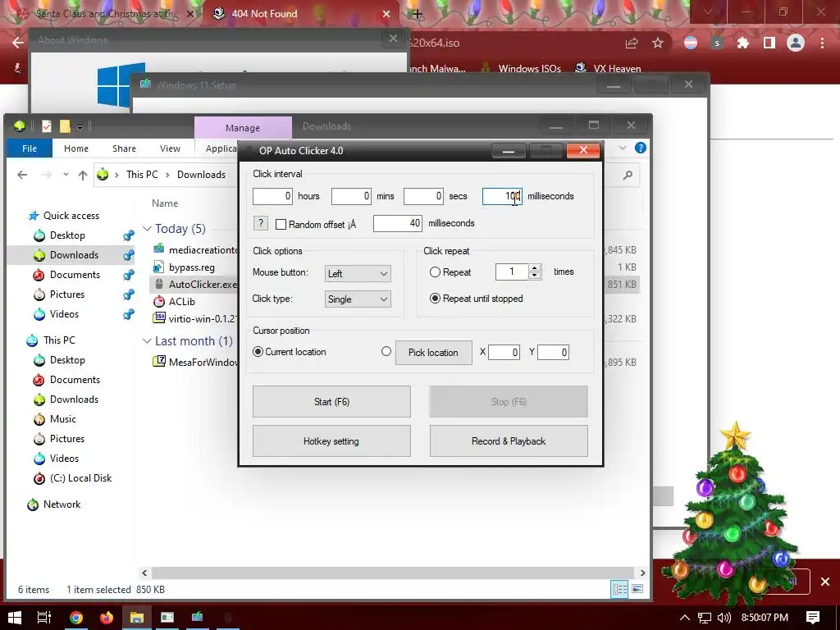Open the Windows ISOs bookmark
840x630 pixels.
click(x=521, y=69)
